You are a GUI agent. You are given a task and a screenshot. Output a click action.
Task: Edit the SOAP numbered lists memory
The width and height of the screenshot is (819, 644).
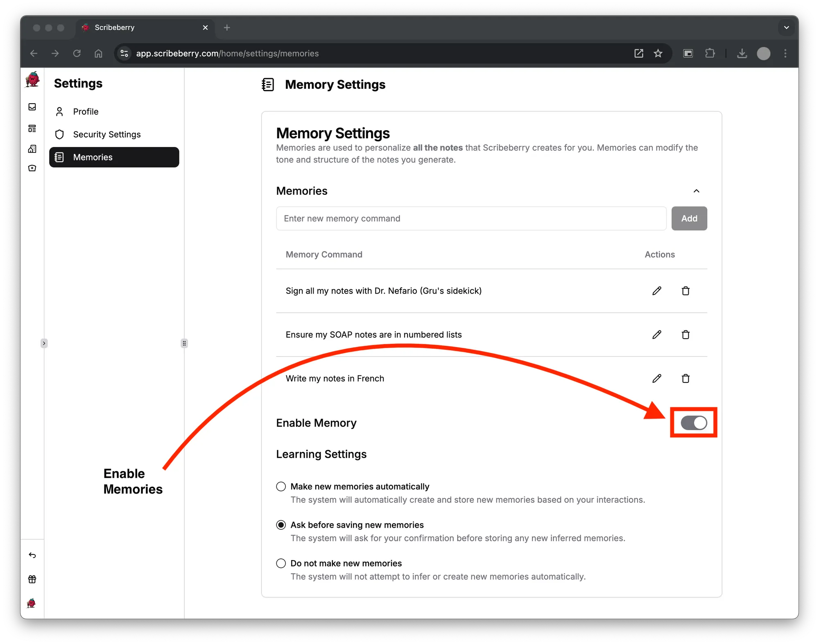point(657,334)
